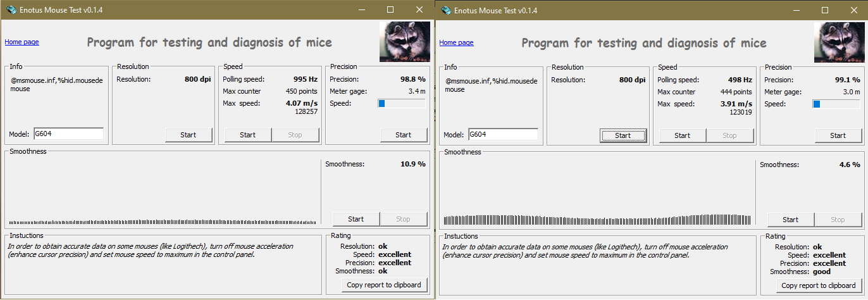Viewport: 868px width, 300px height.
Task: Click raccoon image in left window
Action: pyautogui.click(x=404, y=41)
